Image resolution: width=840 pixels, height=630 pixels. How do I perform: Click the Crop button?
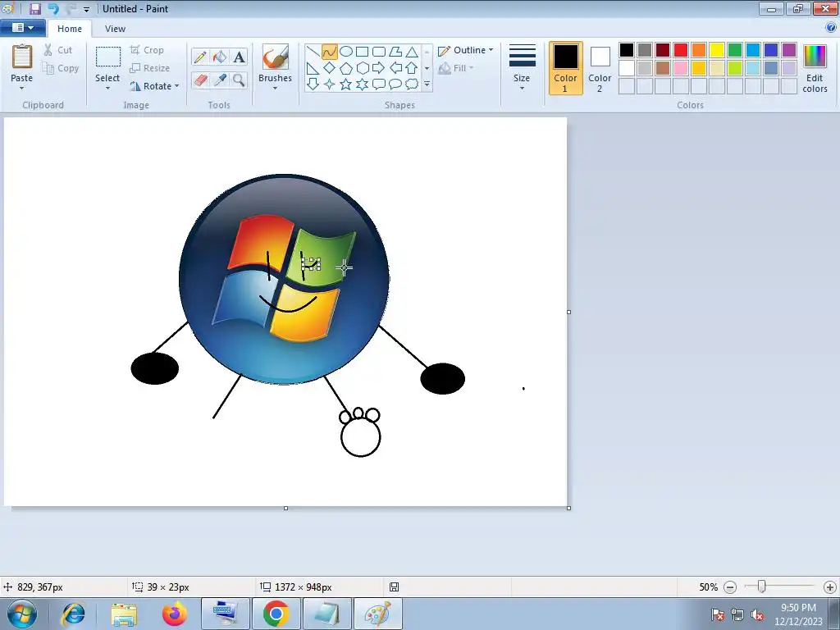tap(147, 50)
